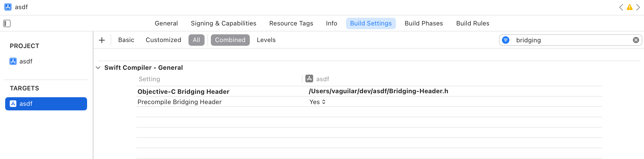Viewport: 644px width, 159px height.
Task: Go to previous issue arrow
Action: click(621, 7)
